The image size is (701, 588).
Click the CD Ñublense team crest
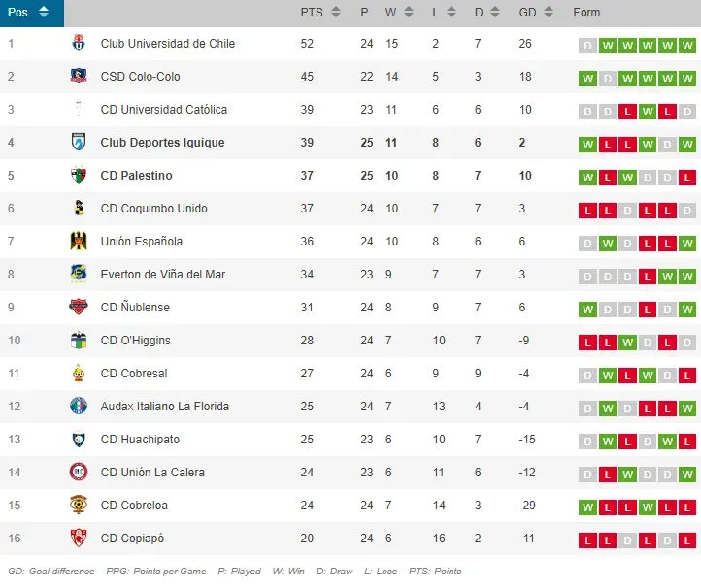click(79, 308)
